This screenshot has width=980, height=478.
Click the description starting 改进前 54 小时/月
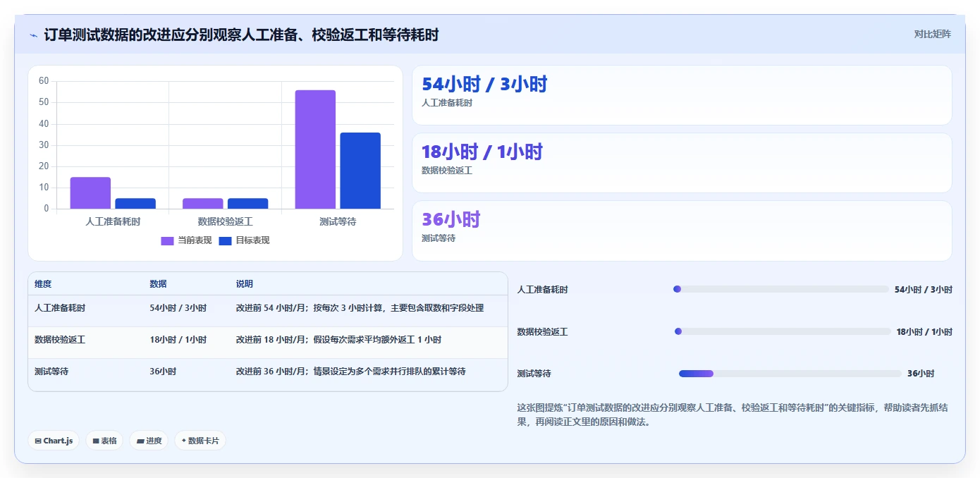[360, 308]
